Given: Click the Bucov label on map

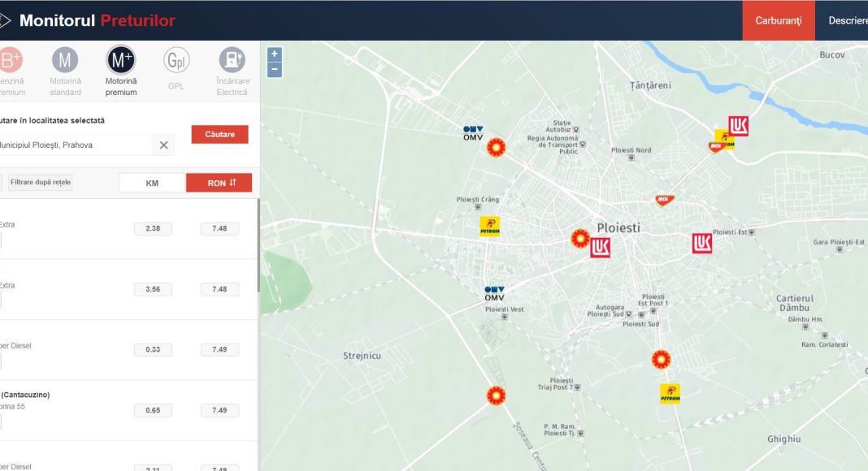Looking at the screenshot, I should point(832,54).
